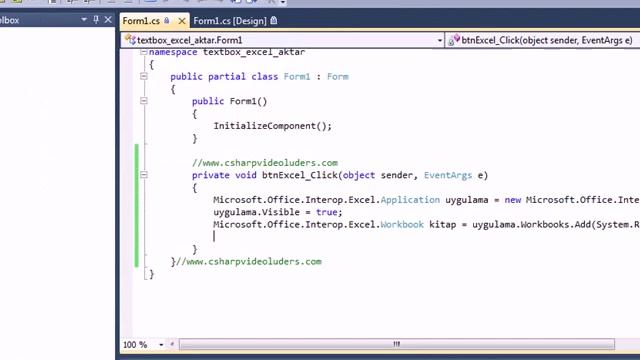Click the lock icon on Form1.cs tab
The height and width of the screenshot is (360, 640).
click(167, 20)
